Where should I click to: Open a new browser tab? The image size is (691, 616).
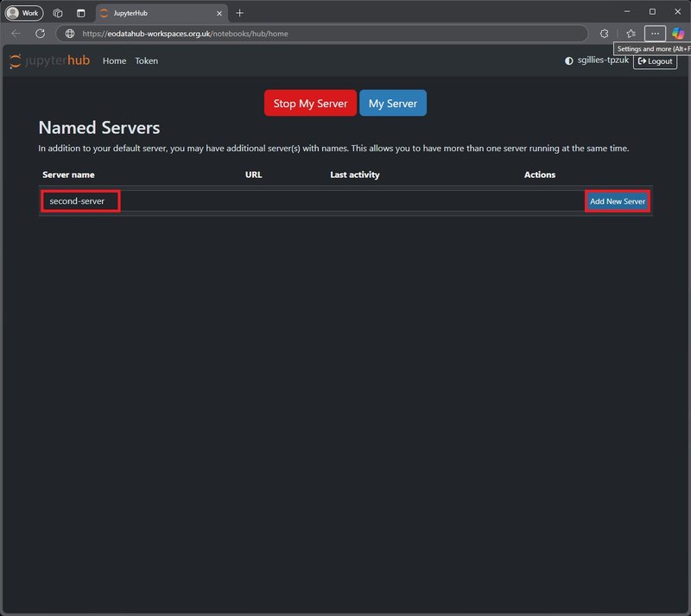pos(239,13)
